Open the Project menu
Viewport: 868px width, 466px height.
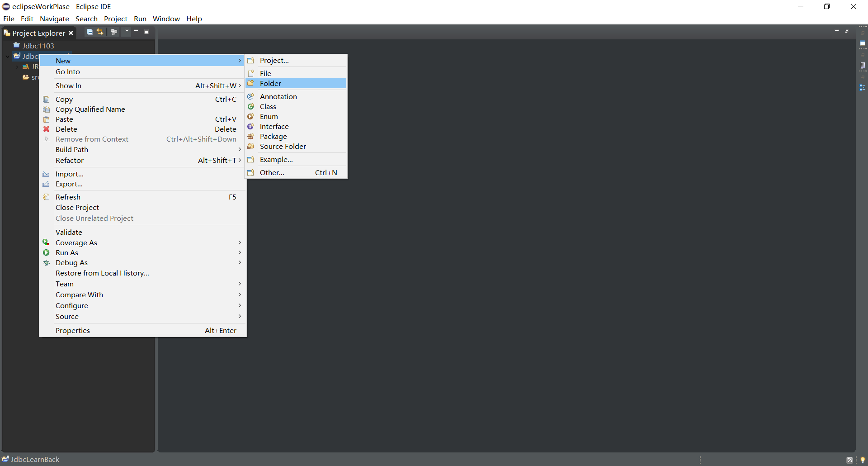[116, 19]
